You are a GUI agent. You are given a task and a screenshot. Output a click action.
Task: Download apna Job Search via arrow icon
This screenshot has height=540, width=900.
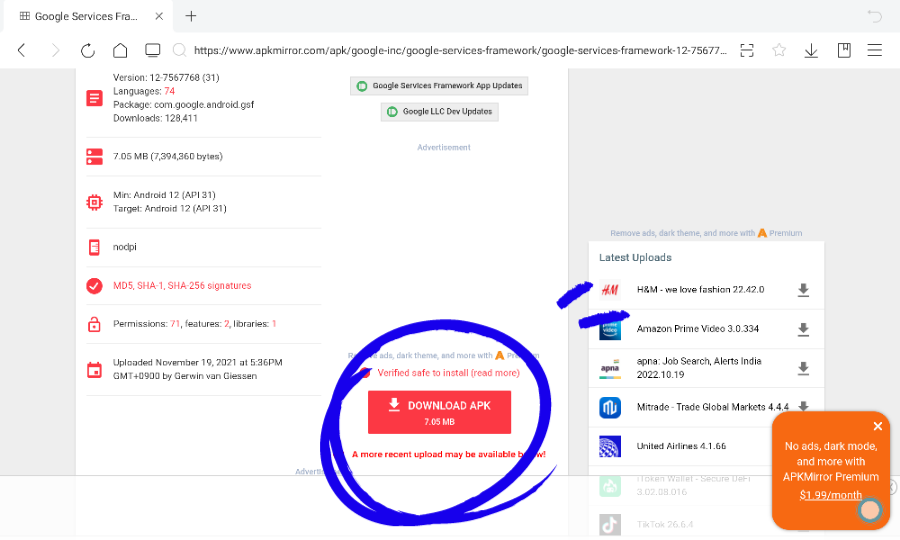click(x=803, y=368)
